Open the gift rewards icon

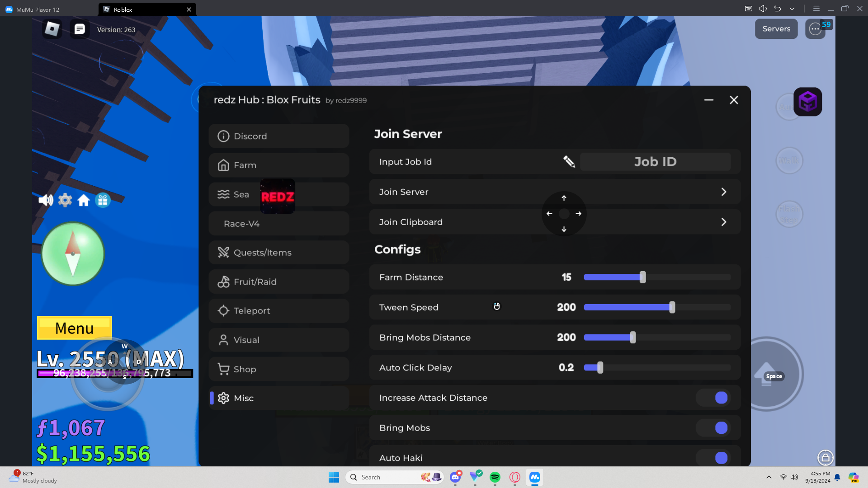tap(103, 200)
